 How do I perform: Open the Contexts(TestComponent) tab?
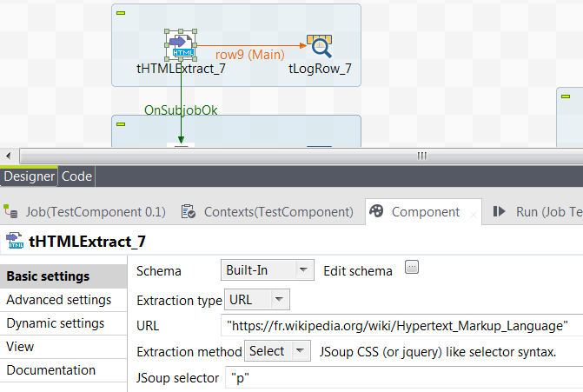[278, 211]
